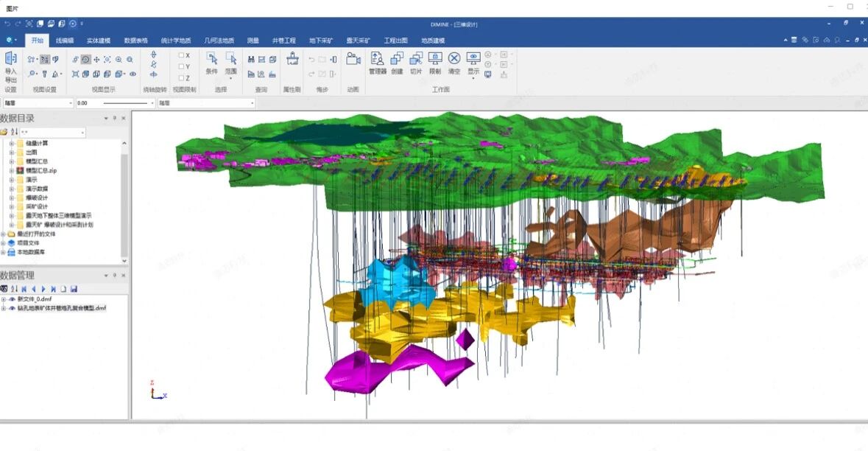Open the 地下采矿 ribbon tab
The width and height of the screenshot is (868, 451).
pos(321,41)
